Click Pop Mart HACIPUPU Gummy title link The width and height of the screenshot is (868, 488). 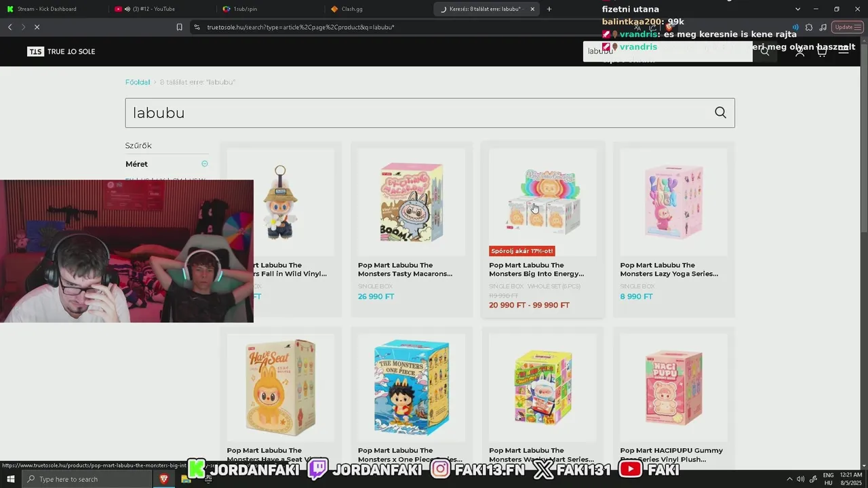click(x=671, y=455)
